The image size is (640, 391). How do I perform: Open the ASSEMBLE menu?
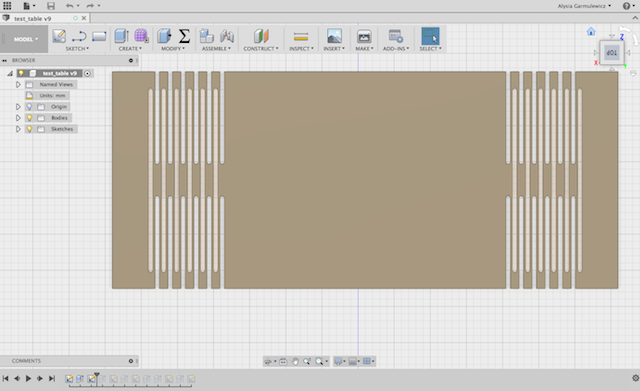pyautogui.click(x=216, y=49)
